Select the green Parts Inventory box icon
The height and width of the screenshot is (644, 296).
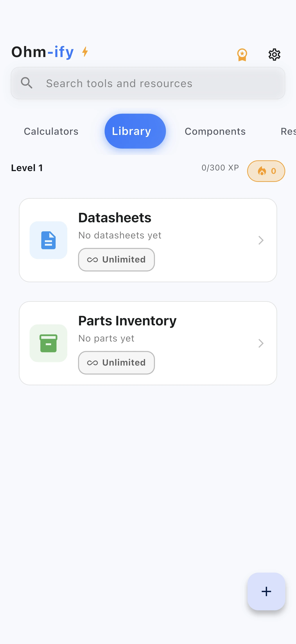pos(48,343)
